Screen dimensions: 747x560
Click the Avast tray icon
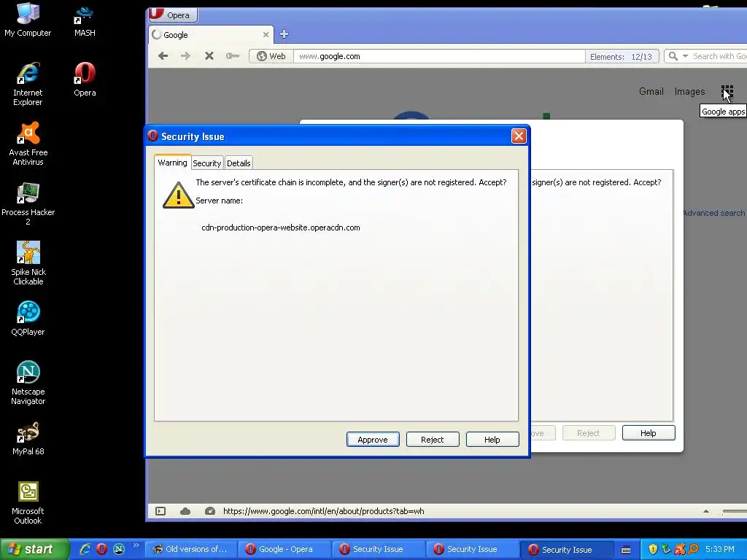(x=679, y=550)
